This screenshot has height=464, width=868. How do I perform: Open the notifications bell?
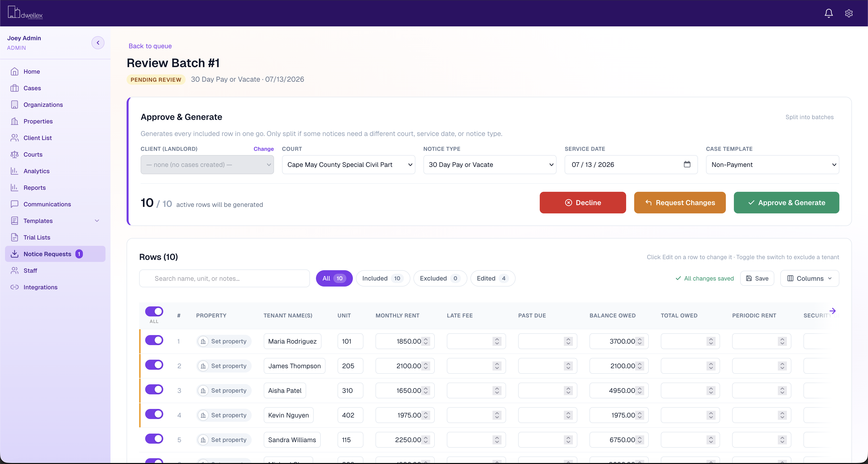829,13
